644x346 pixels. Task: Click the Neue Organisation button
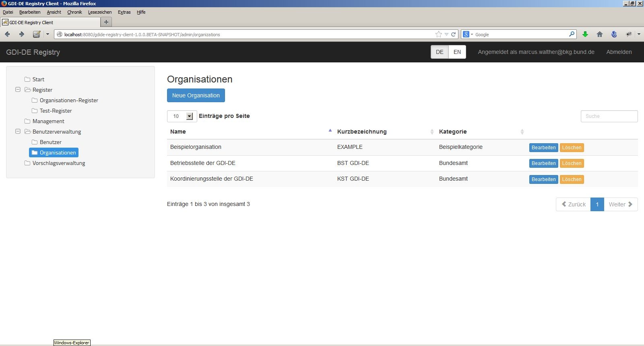[x=196, y=95]
